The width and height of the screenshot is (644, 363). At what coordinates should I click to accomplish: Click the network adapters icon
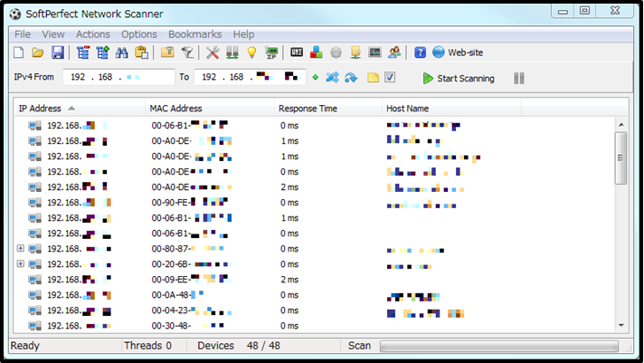pyautogui.click(x=232, y=53)
